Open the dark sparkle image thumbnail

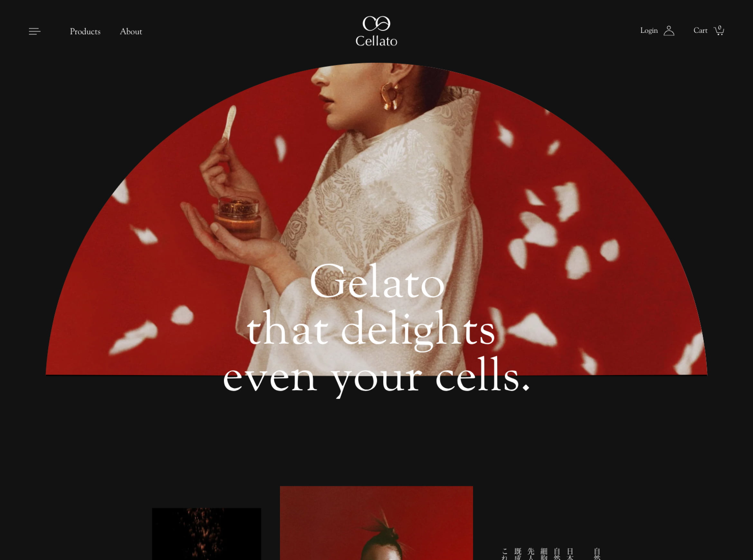(x=206, y=534)
